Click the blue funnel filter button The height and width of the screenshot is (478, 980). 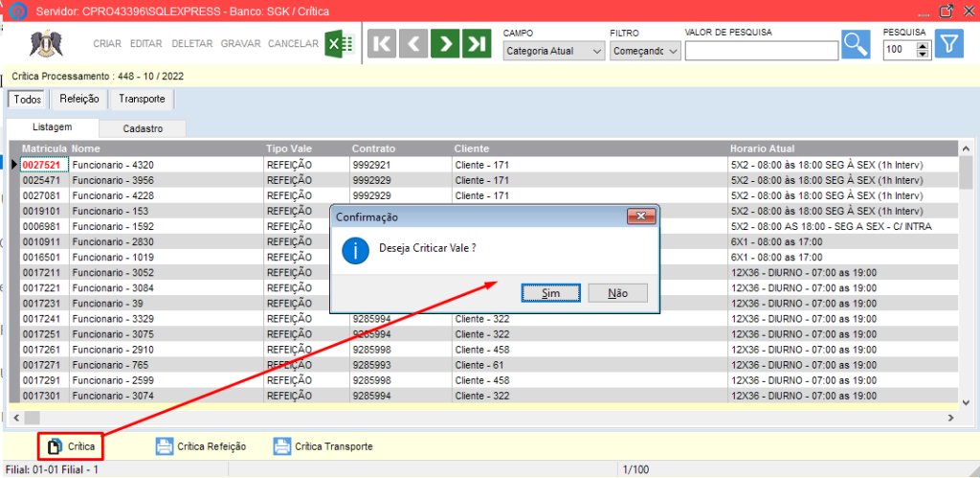pos(948,44)
